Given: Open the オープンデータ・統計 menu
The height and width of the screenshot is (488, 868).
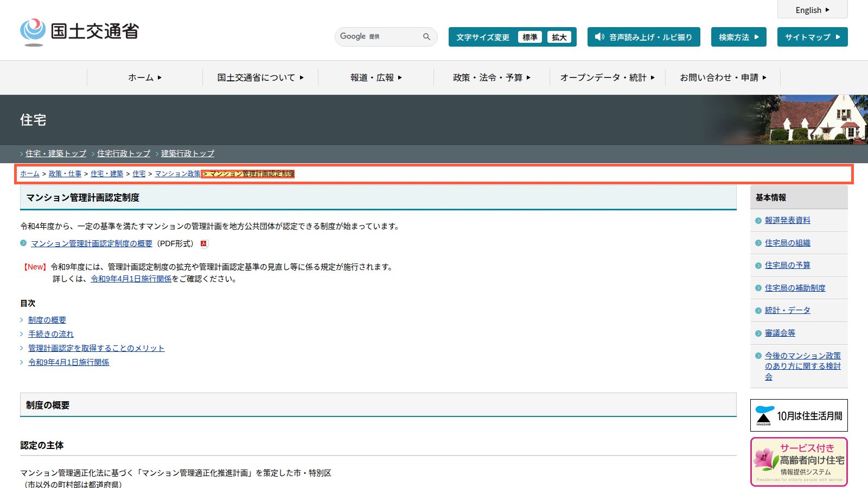Looking at the screenshot, I should 607,78.
